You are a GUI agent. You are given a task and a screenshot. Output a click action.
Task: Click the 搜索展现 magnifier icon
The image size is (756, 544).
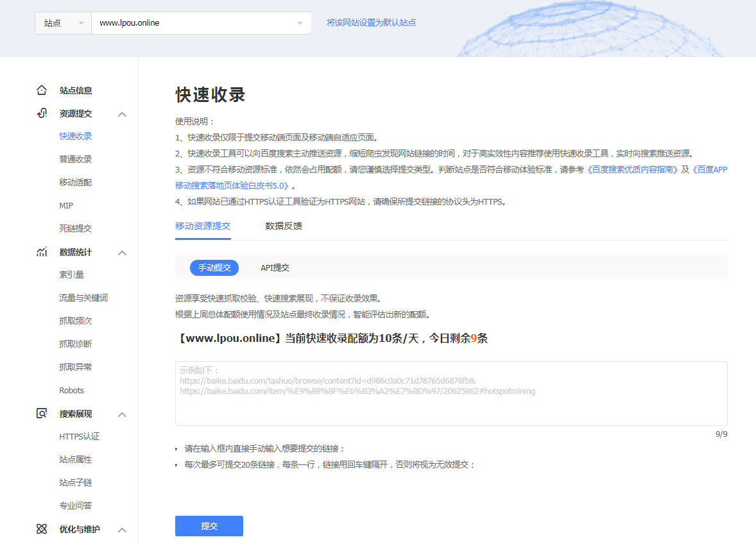pos(42,413)
